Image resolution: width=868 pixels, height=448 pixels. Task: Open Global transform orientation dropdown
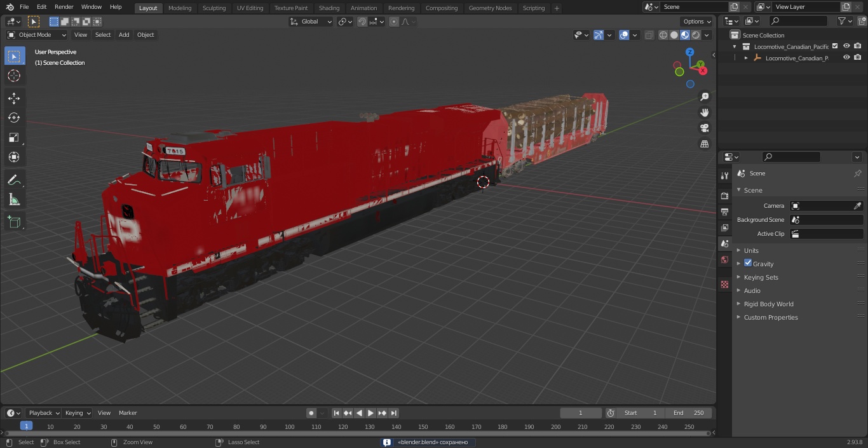[311, 22]
